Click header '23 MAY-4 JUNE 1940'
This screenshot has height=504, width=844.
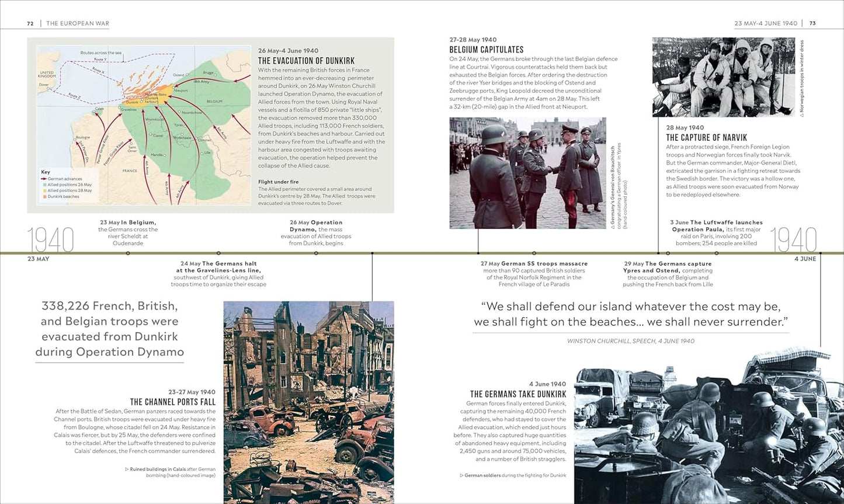click(x=766, y=23)
